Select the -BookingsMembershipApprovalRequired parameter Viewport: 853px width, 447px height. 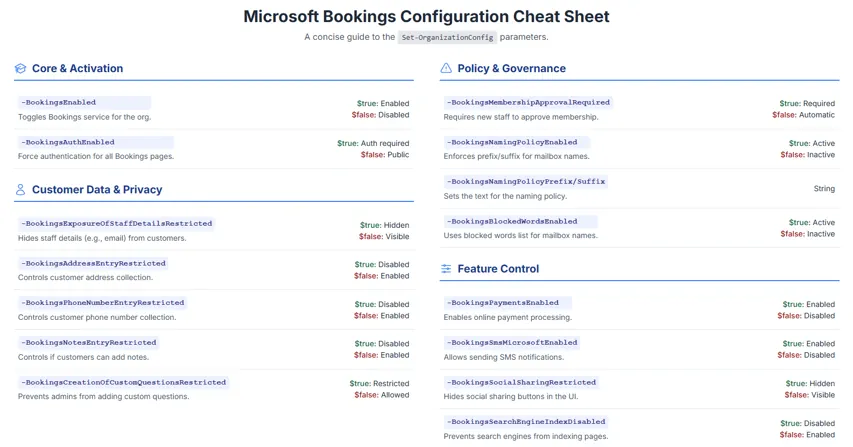[x=528, y=102]
